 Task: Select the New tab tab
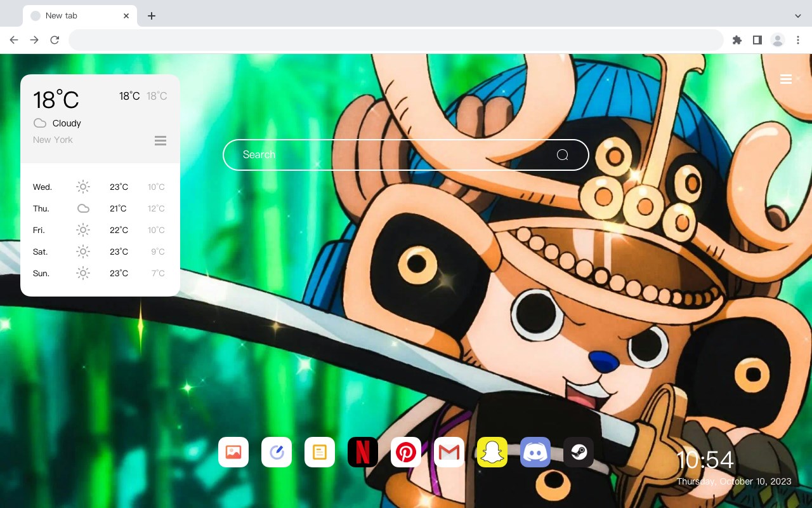coord(80,16)
